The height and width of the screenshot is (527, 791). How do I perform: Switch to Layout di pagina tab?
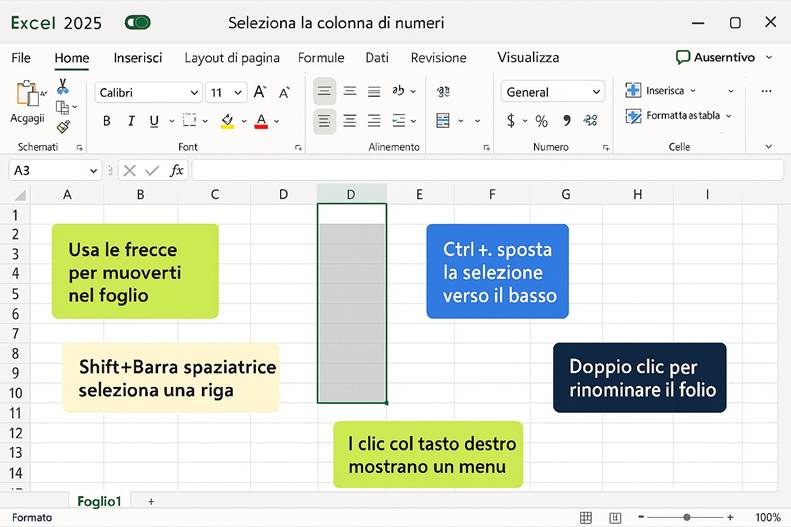(x=232, y=58)
